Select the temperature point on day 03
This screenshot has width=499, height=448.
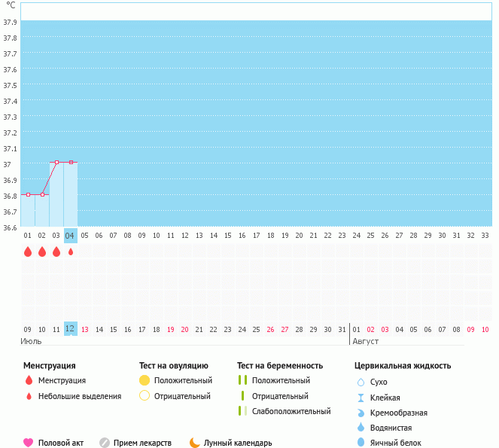point(56,162)
